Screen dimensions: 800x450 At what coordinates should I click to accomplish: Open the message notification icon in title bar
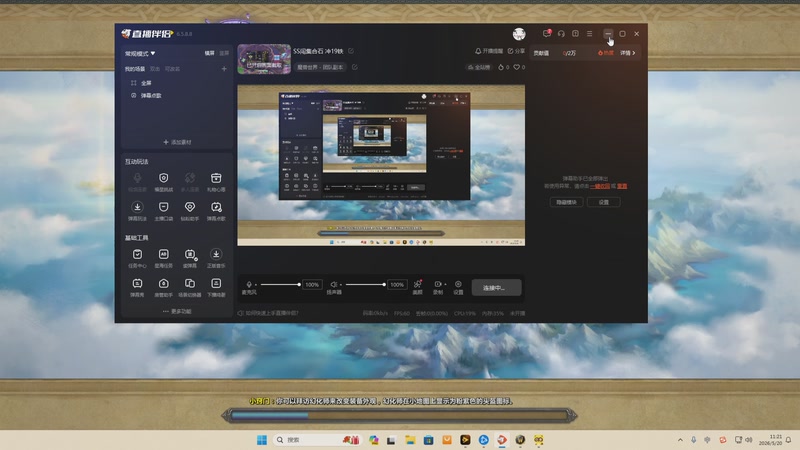(x=546, y=34)
